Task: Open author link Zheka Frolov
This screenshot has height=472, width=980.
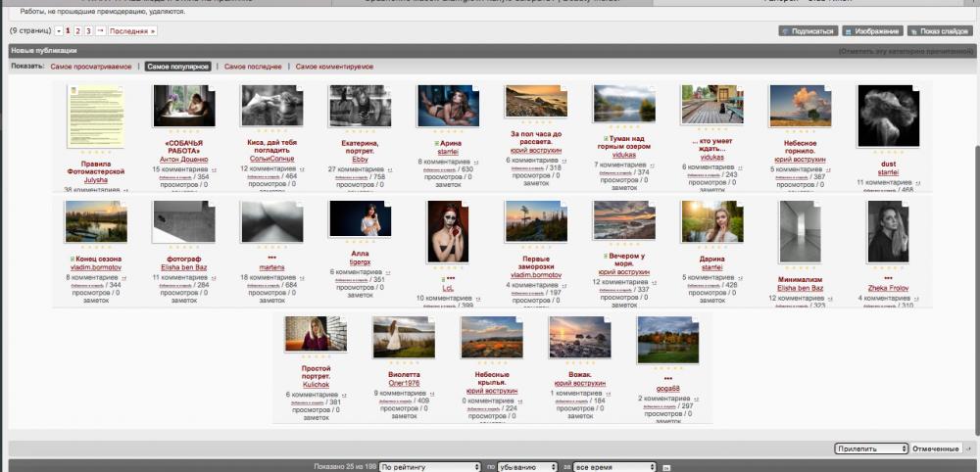Action: [888, 288]
